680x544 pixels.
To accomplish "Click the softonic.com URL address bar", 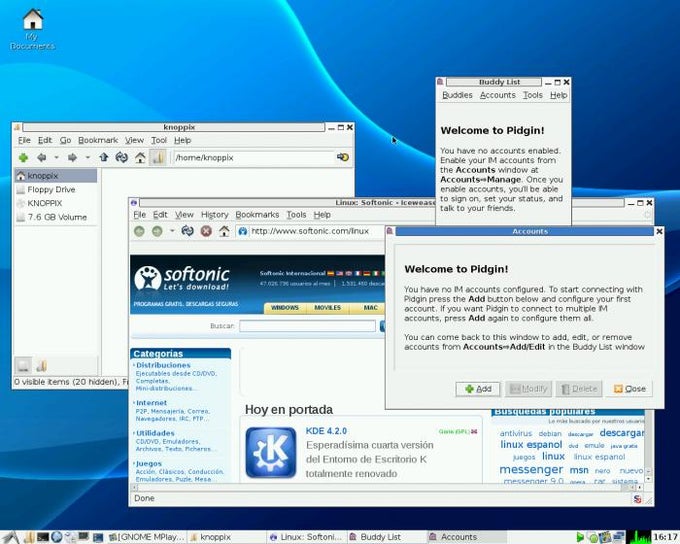I will 311,231.
